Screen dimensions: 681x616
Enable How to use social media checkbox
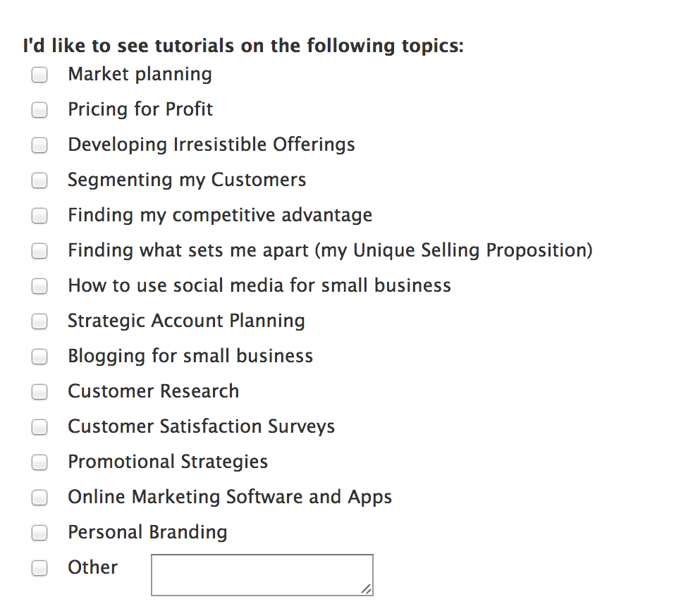[39, 286]
